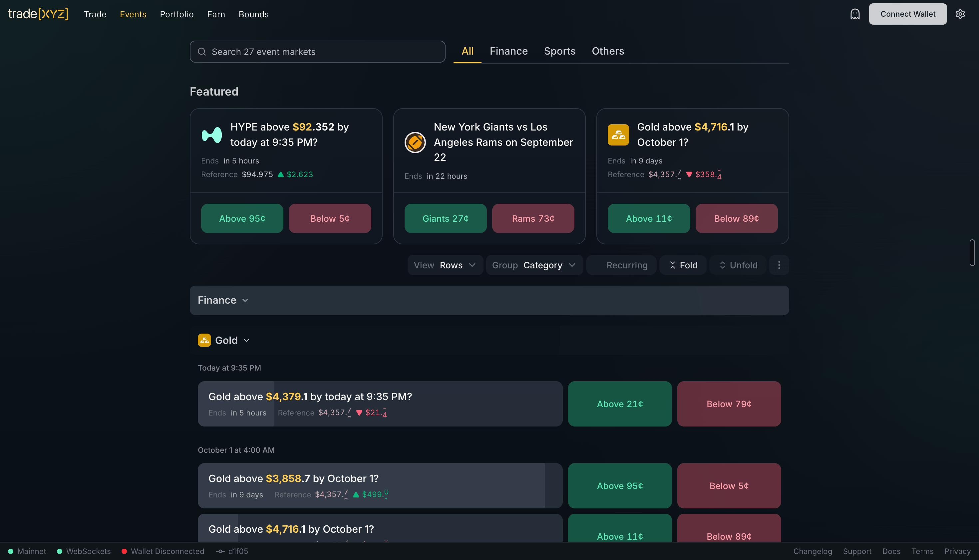Switch to the Others tab

(608, 51)
